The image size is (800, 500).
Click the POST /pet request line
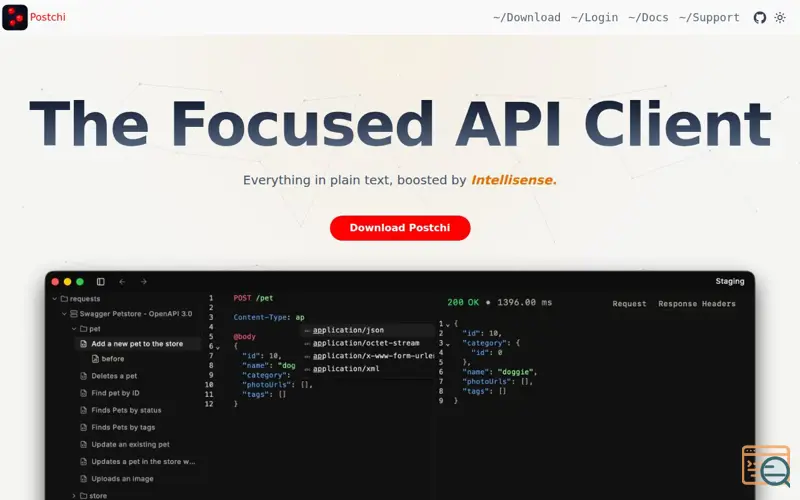tap(253, 298)
